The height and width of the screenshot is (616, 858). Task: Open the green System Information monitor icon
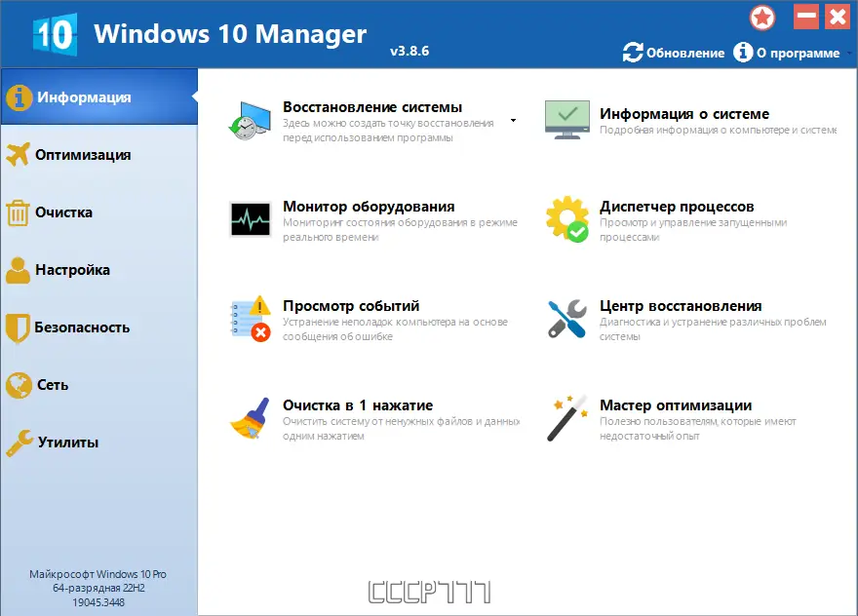click(567, 115)
